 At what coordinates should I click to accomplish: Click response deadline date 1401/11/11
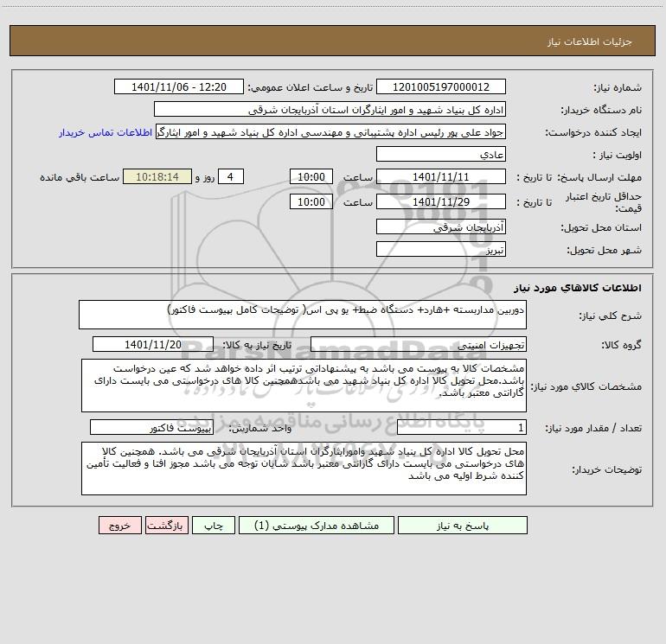click(x=441, y=177)
